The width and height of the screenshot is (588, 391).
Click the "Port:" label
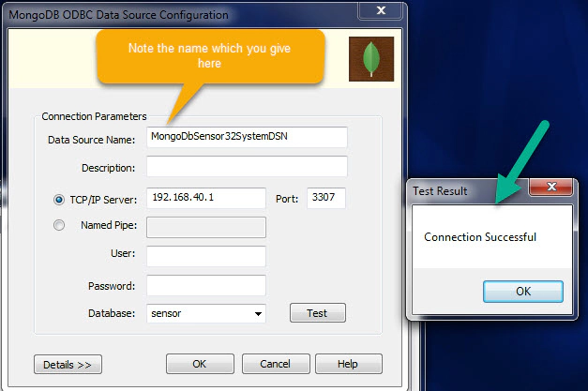point(287,199)
